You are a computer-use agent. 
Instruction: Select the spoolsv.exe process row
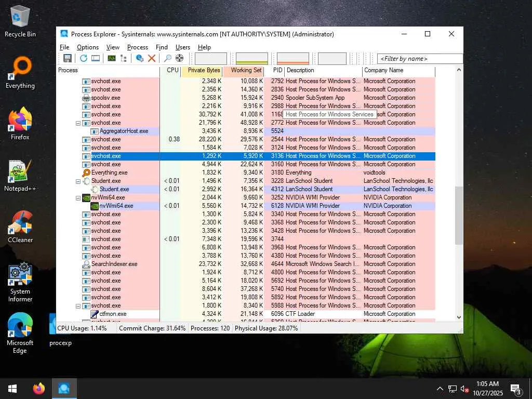click(246, 98)
